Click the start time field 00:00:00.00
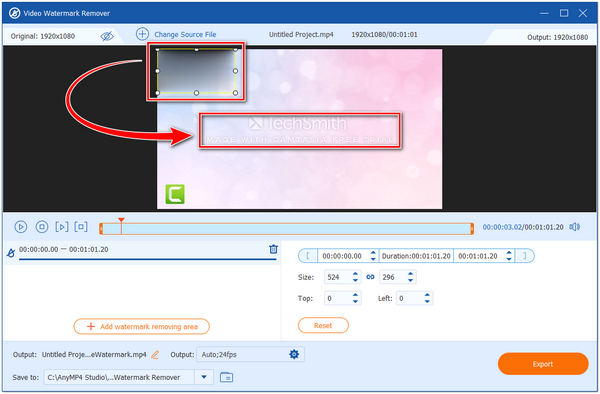This screenshot has height=394, width=600. pos(342,256)
